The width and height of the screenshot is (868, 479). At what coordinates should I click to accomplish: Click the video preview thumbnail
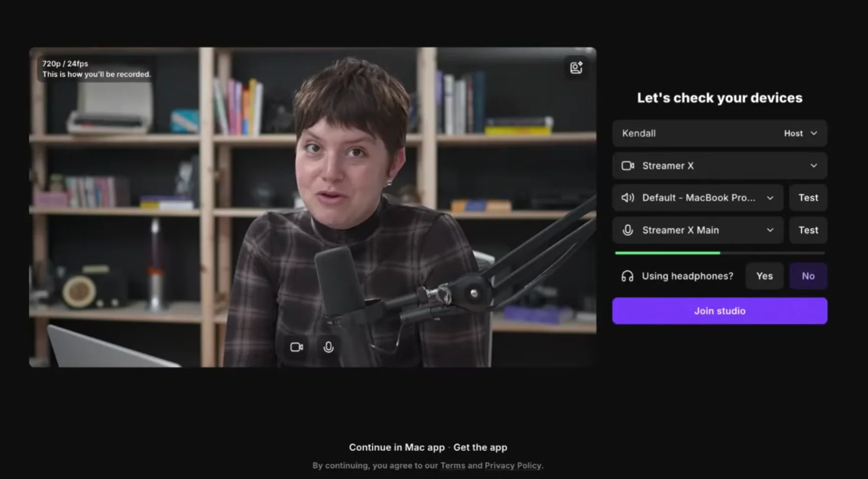312,207
